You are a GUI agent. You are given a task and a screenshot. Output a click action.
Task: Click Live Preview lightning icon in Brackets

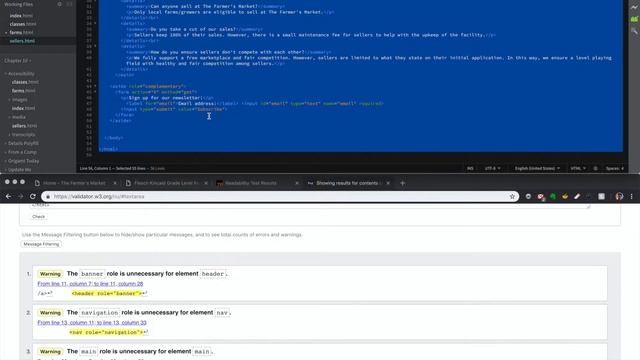(634, 7)
